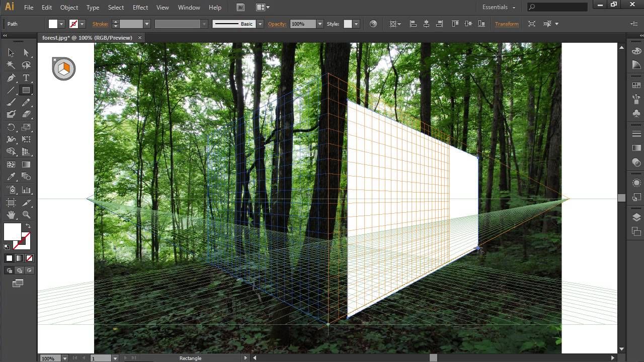Click the Transform link
This screenshot has width=644, height=362.
click(506, 24)
